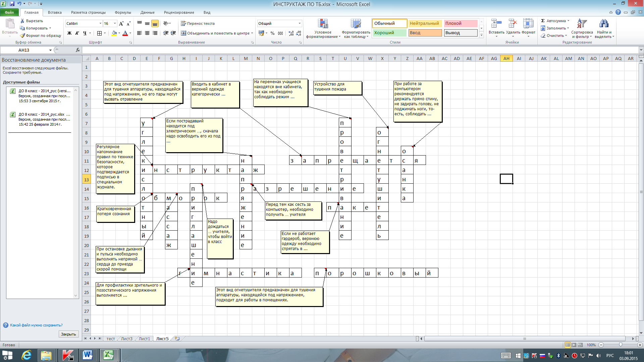Switch to Page Layout view button
The width and height of the screenshot is (644, 362).
point(574,345)
